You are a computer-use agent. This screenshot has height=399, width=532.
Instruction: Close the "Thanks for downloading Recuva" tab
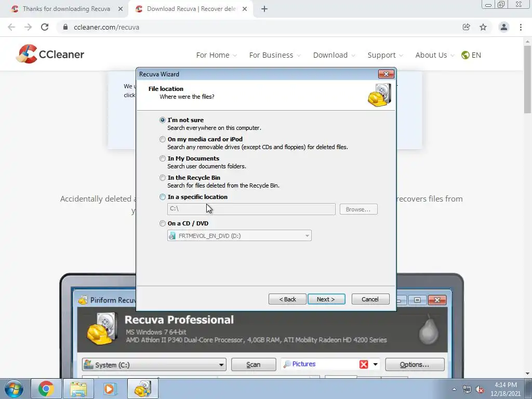click(x=121, y=9)
